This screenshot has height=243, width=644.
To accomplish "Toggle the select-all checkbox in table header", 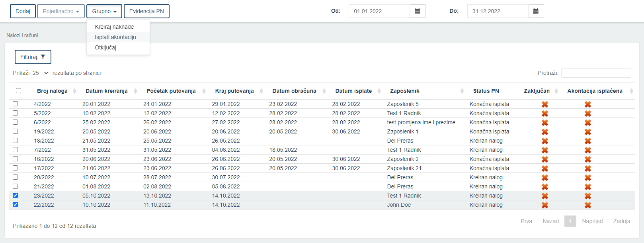I will (18, 91).
